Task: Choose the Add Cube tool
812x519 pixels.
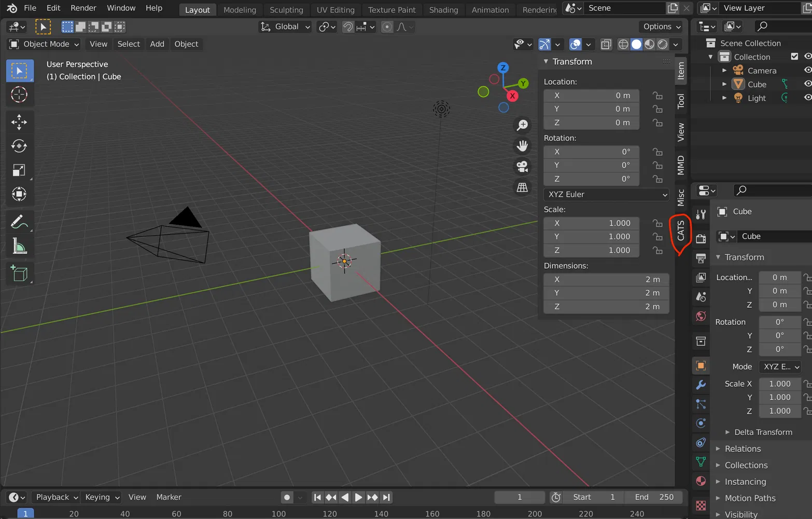Action: tap(19, 274)
